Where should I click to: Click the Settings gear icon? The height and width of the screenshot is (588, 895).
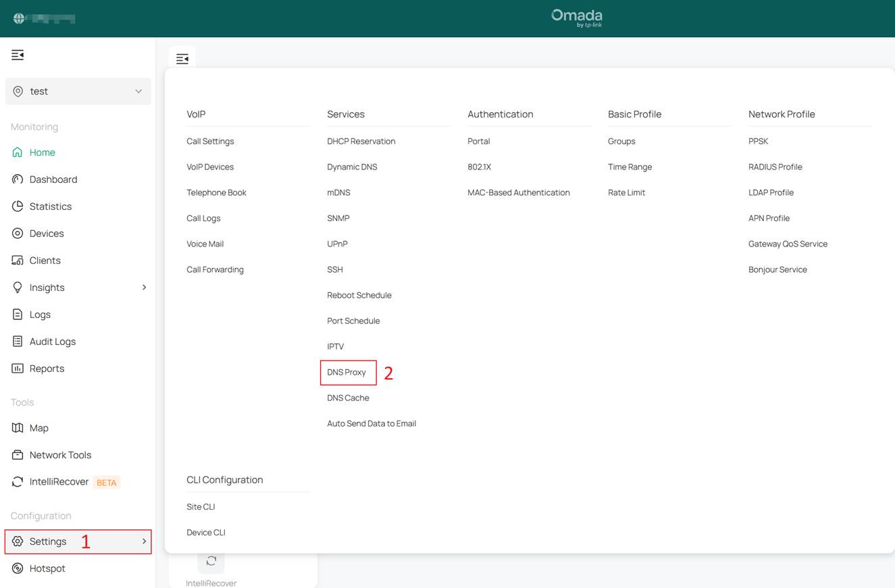pos(18,541)
